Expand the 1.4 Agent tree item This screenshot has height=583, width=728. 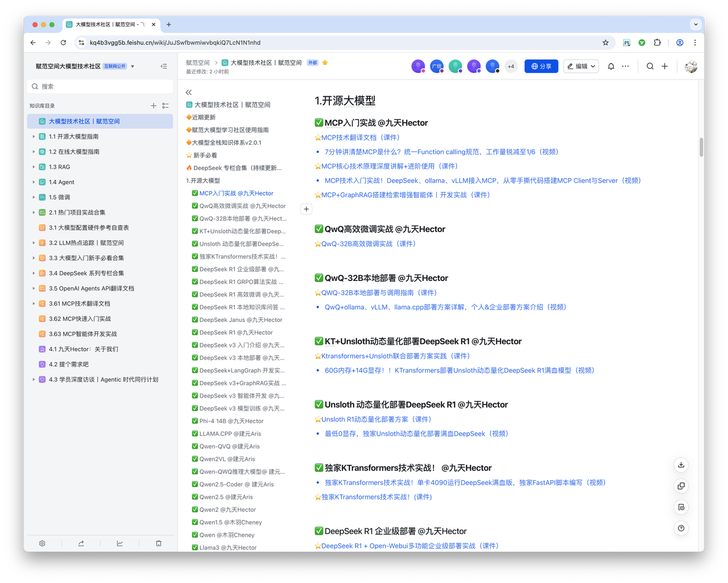tap(34, 182)
